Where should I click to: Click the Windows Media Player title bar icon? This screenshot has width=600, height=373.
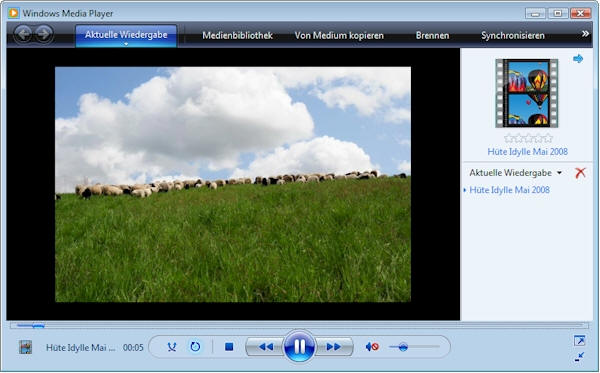pos(13,13)
